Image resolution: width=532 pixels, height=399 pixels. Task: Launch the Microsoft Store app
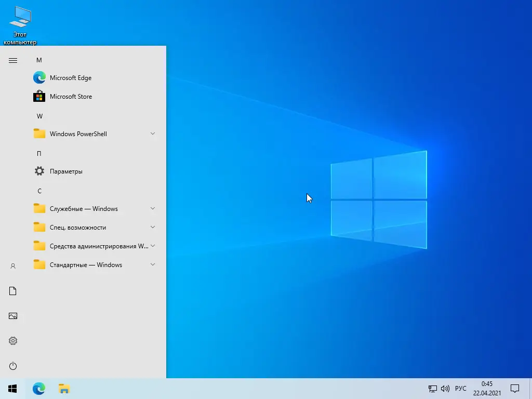click(x=71, y=96)
